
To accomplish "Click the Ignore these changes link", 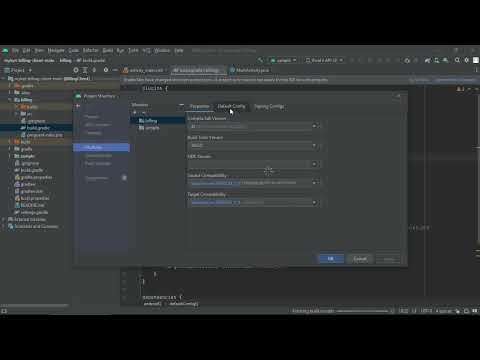I will click(455, 80).
